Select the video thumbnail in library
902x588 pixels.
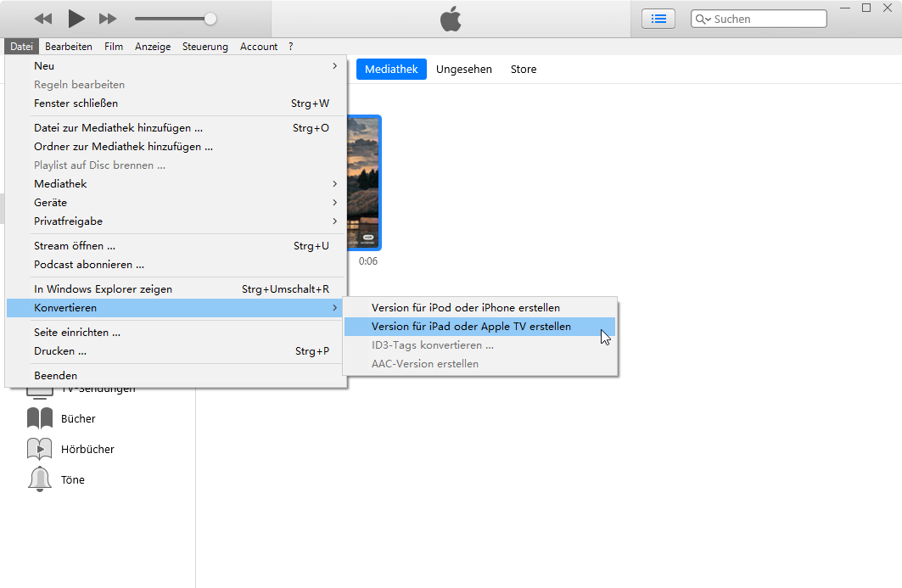click(x=364, y=182)
